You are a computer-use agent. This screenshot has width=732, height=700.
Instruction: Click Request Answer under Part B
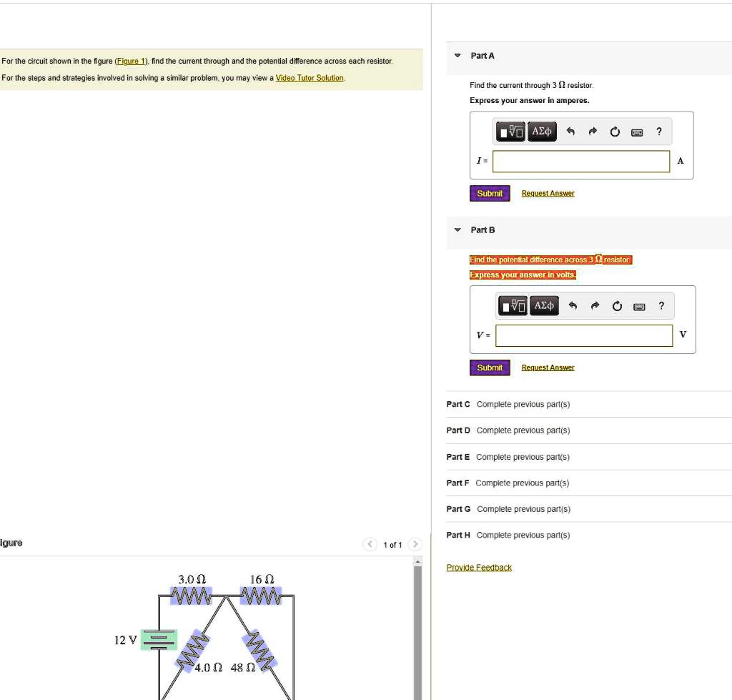pyautogui.click(x=548, y=367)
